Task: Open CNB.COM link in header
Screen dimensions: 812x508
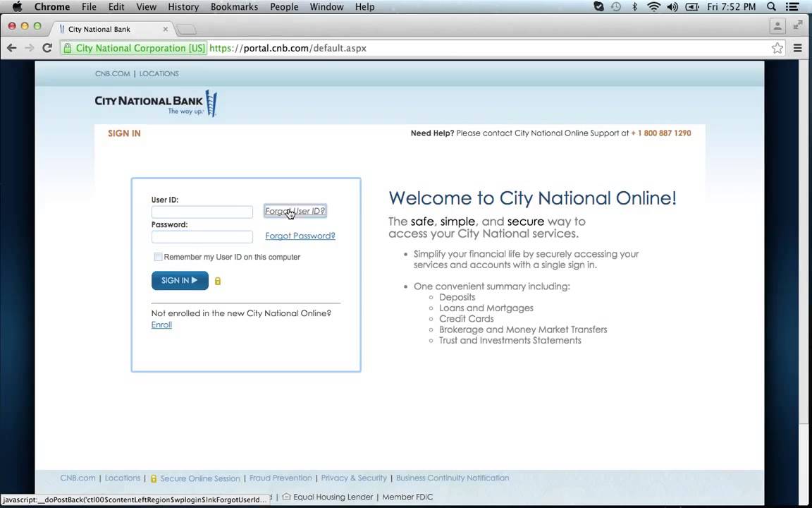Action: [x=112, y=73]
